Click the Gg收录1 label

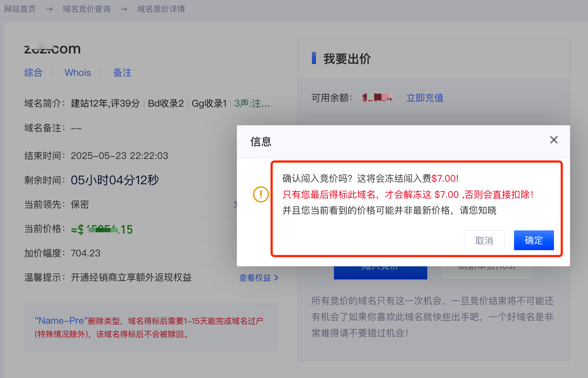click(x=209, y=103)
